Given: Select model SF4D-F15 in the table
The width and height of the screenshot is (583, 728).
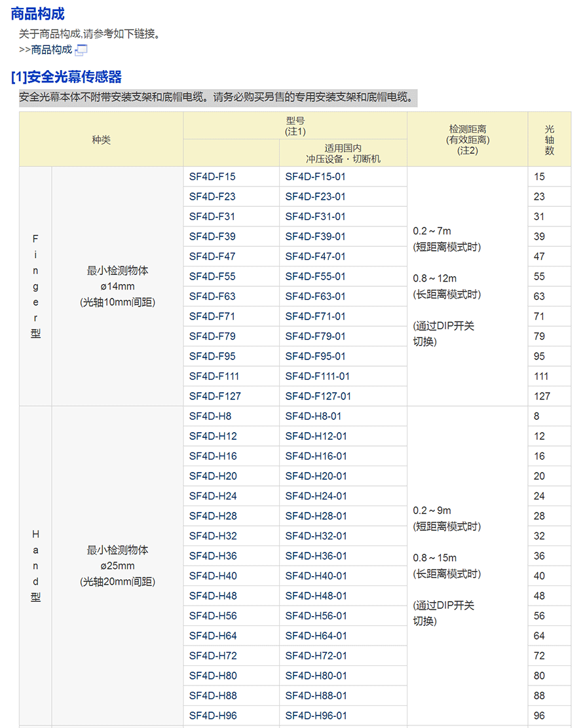Looking at the screenshot, I should coord(212,177).
